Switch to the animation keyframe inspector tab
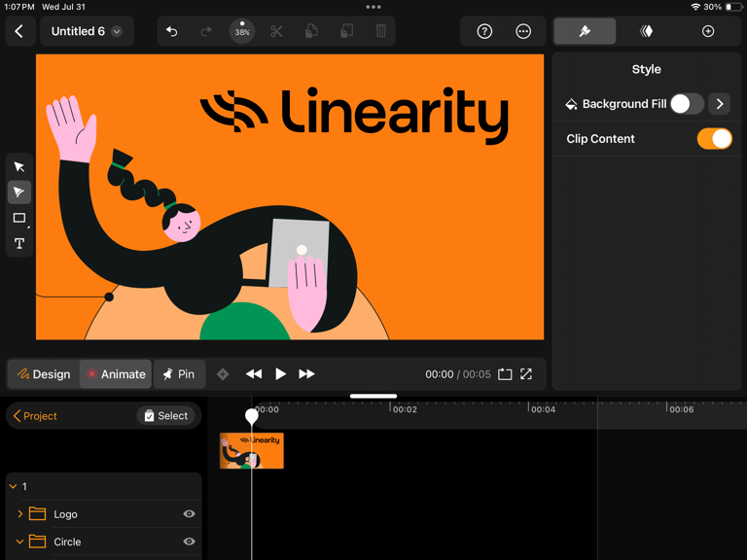 tap(646, 31)
